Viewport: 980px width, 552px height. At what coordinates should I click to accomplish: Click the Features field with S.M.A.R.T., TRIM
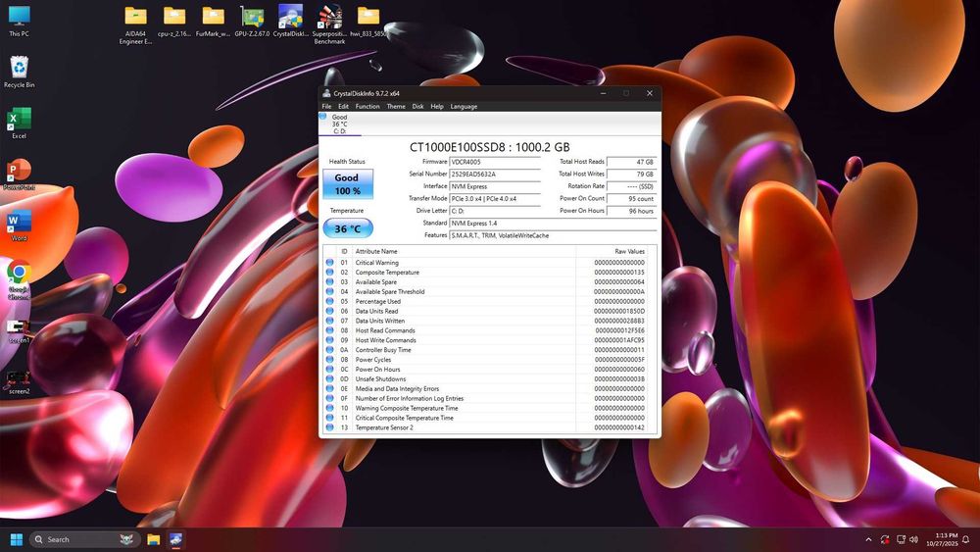[x=553, y=235]
